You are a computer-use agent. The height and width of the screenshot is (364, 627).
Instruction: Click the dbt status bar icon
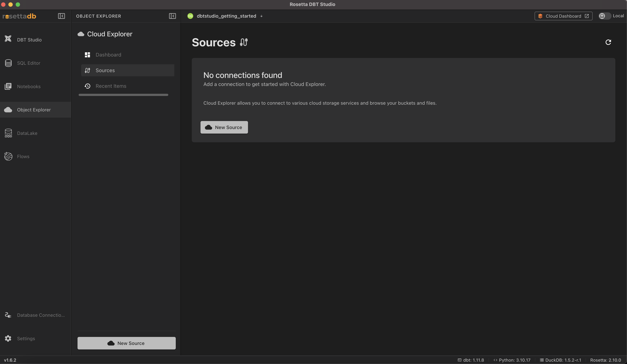point(460,360)
